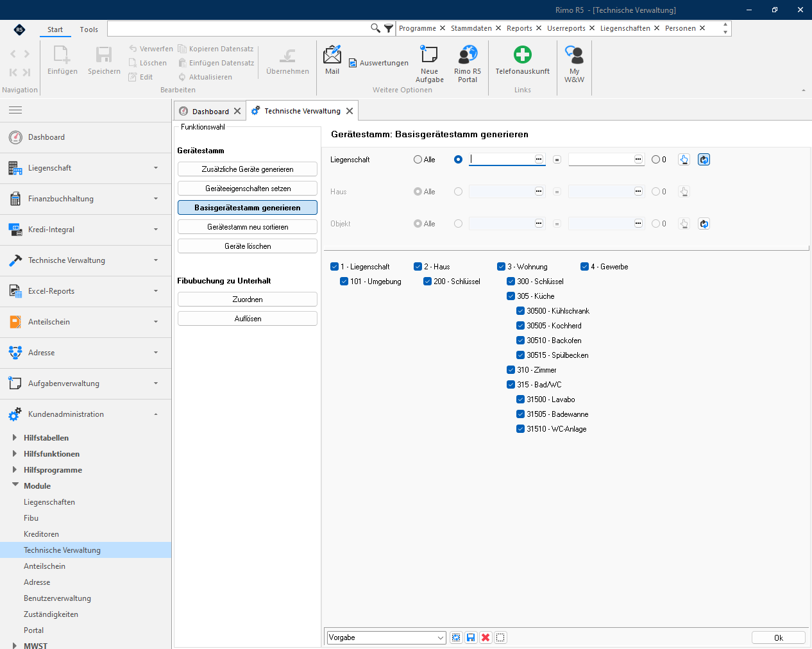Click the Liegenschaft from input field
Viewport: 812px width, 649px height.
[502, 159]
